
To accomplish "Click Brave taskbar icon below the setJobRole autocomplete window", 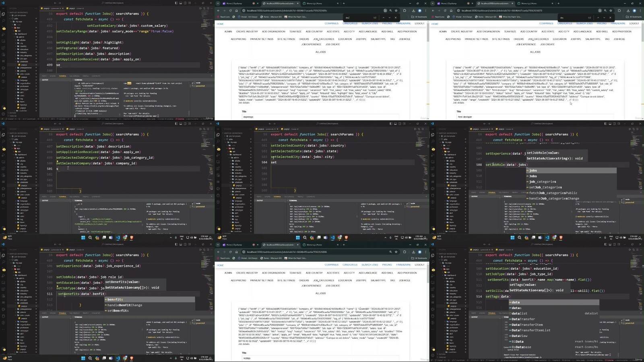I will click(561, 238).
